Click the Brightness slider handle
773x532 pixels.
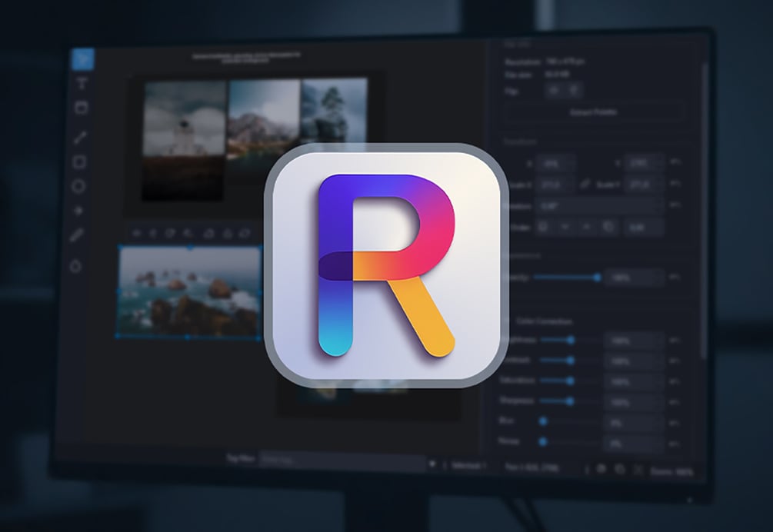tap(571, 340)
